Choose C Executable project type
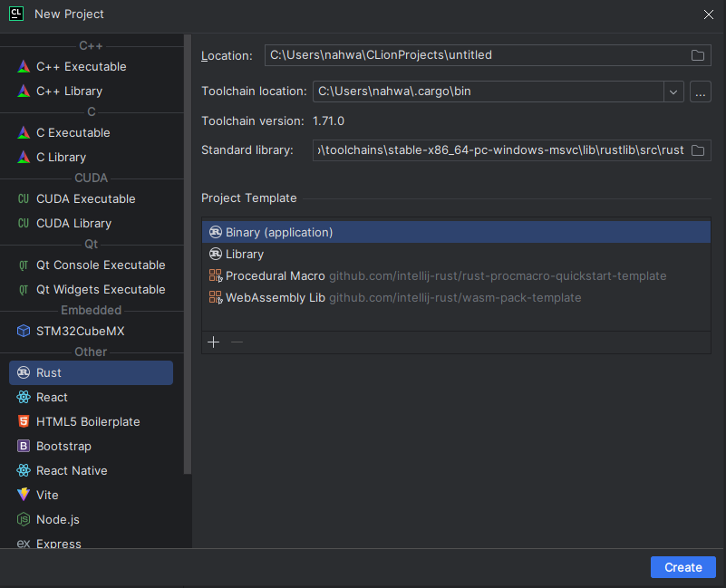The width and height of the screenshot is (726, 588). pyautogui.click(x=91, y=133)
